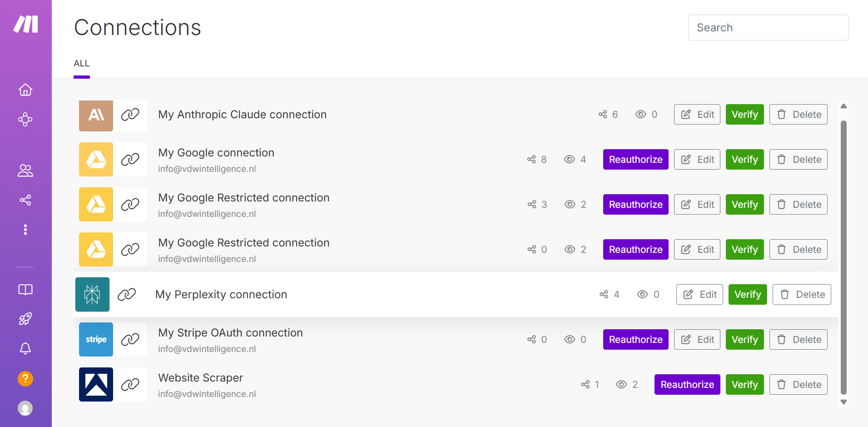Viewport: 868px width, 427px height.
Task: Open the Home icon in sidebar
Action: point(25,90)
